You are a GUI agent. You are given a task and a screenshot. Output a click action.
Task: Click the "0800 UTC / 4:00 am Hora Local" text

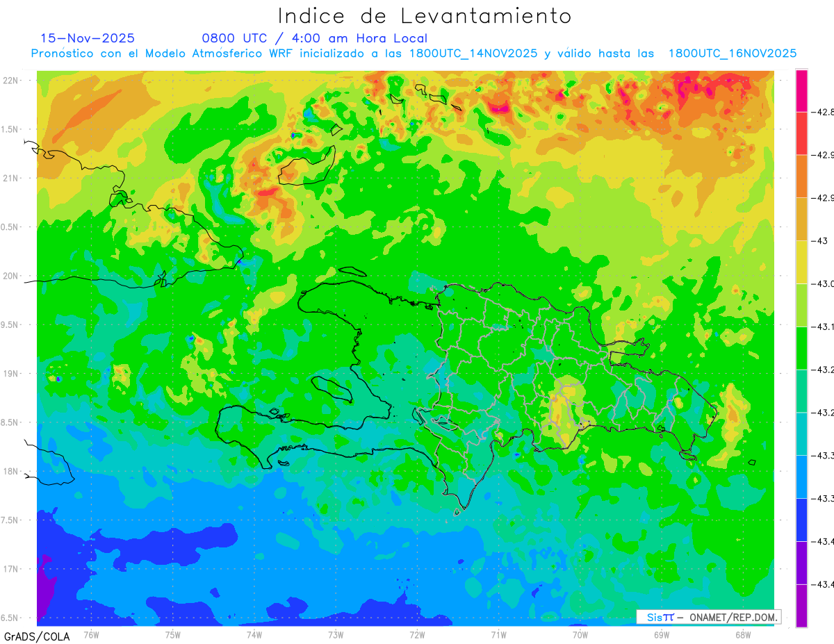pos(315,38)
